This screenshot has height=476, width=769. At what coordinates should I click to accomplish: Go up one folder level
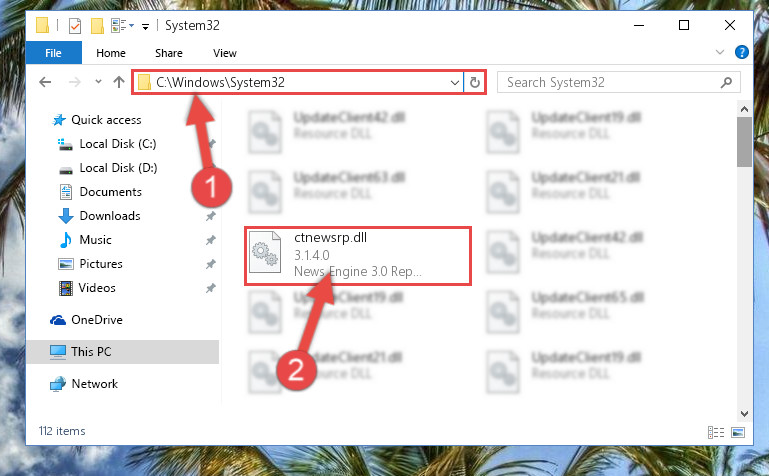tap(119, 82)
